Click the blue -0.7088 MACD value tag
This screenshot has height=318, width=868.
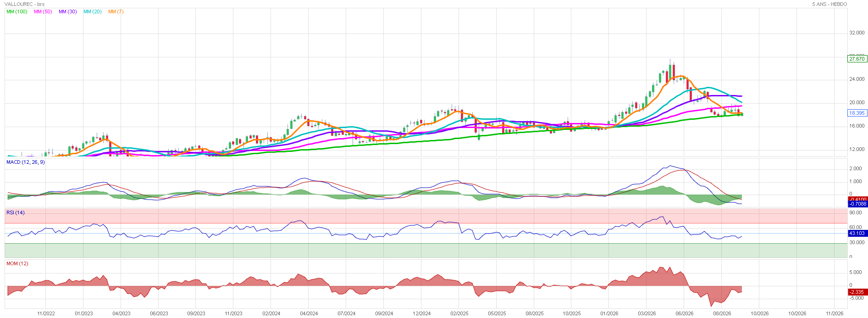[x=857, y=204]
